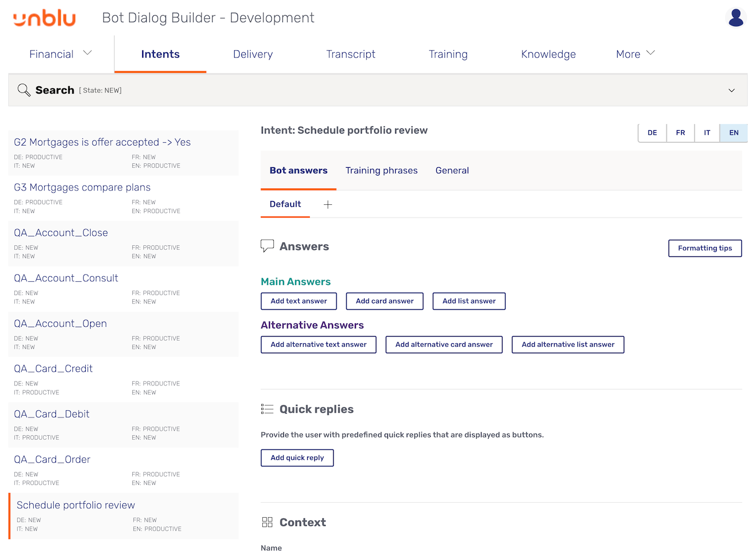Click the plus icon to add an answer variant
The image size is (756, 557).
pyautogui.click(x=328, y=204)
